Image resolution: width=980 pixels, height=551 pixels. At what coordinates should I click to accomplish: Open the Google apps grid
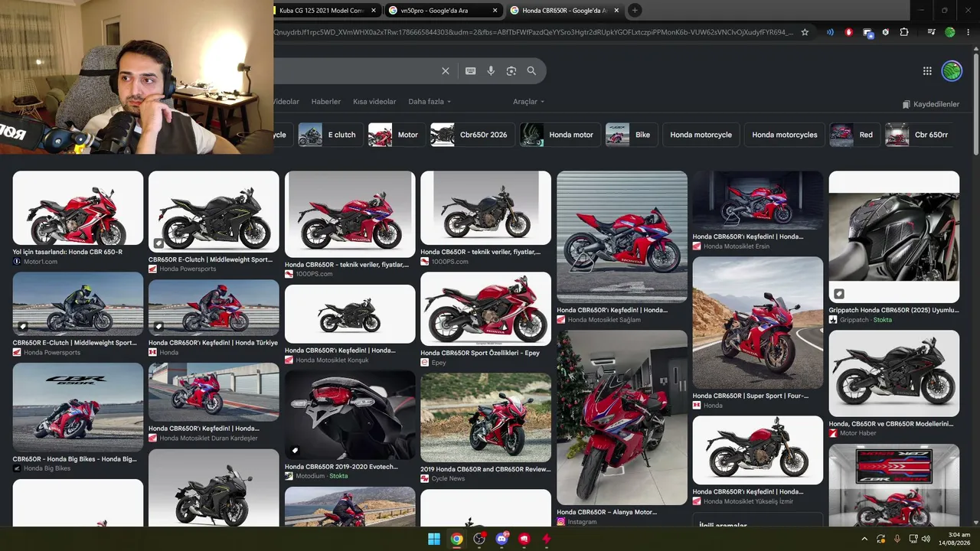(x=927, y=71)
